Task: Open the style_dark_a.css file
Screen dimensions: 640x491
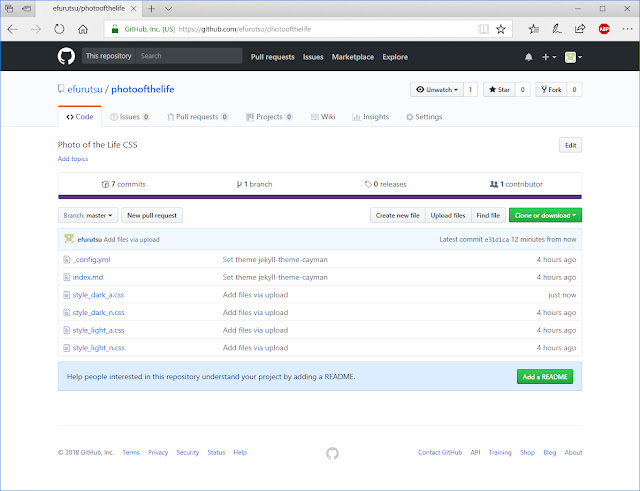Action: pos(98,295)
